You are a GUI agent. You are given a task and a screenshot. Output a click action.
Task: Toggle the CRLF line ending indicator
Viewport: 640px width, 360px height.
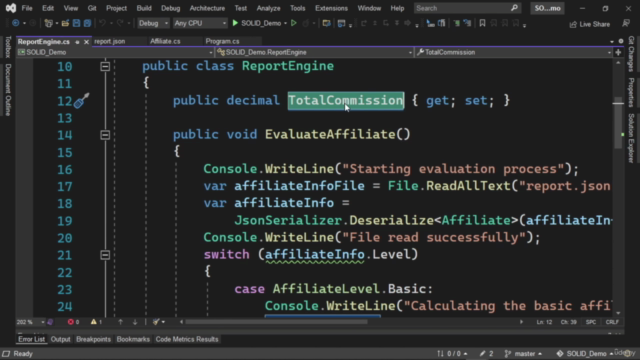[612, 322]
